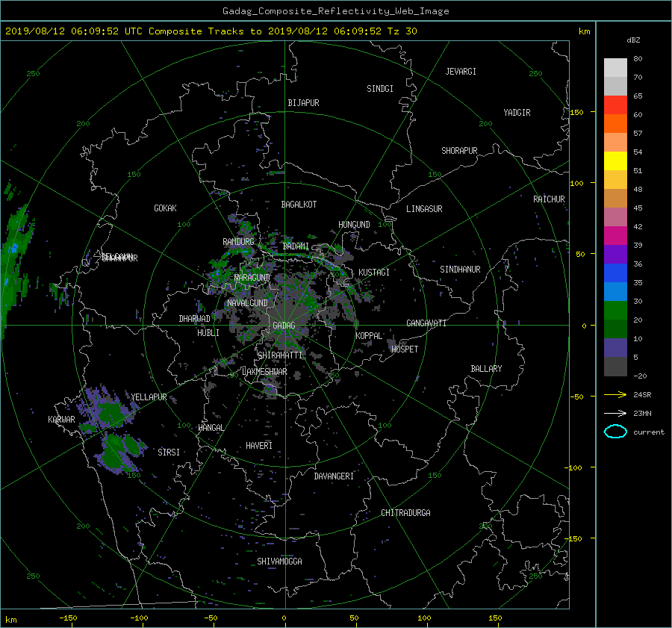Click the HAVERI city label
The width and height of the screenshot is (672, 628).
point(259,446)
